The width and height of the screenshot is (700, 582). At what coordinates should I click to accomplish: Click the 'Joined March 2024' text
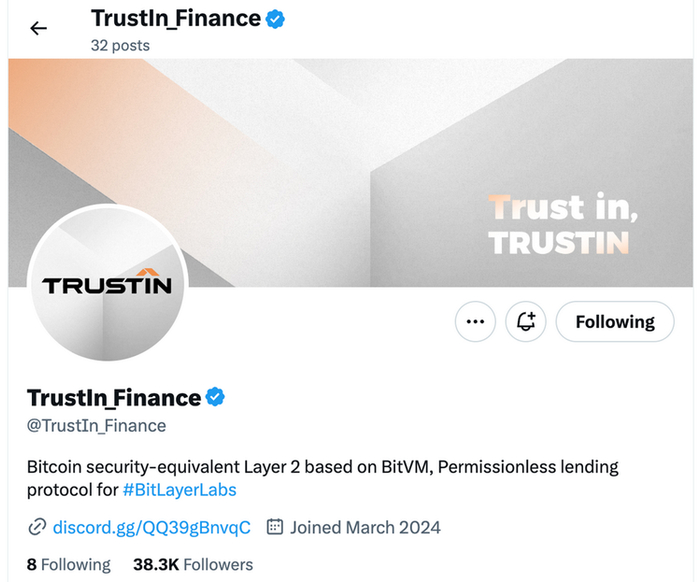pos(367,526)
